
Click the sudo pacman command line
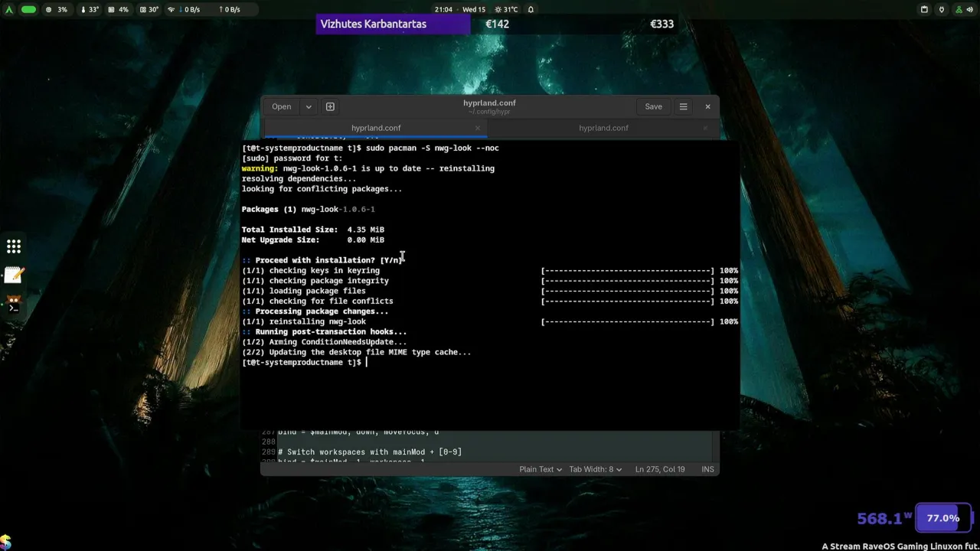(x=371, y=148)
